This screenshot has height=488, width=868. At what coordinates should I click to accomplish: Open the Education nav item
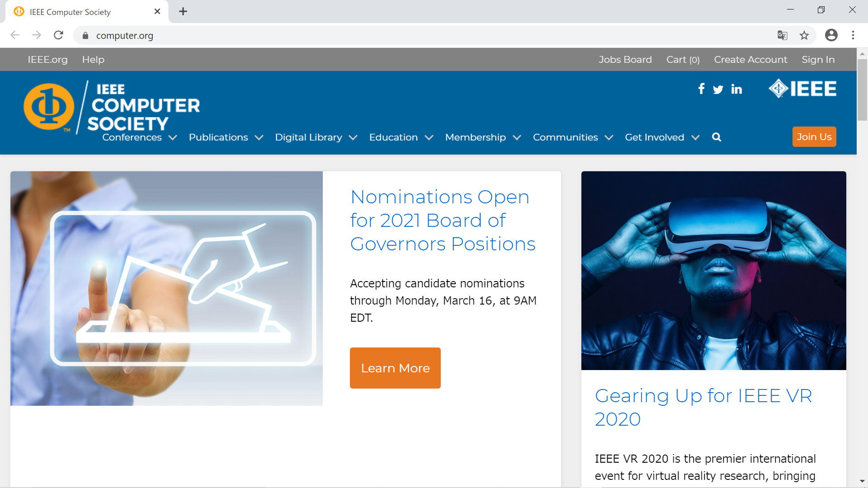pos(393,137)
